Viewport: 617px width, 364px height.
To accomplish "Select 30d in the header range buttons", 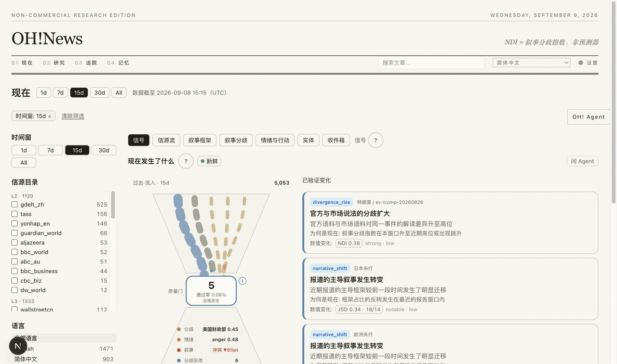I will tap(100, 92).
